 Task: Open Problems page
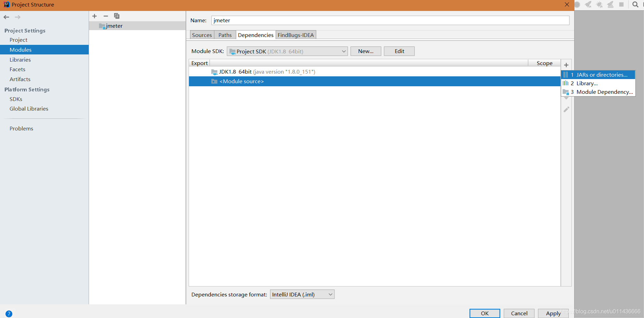21,128
